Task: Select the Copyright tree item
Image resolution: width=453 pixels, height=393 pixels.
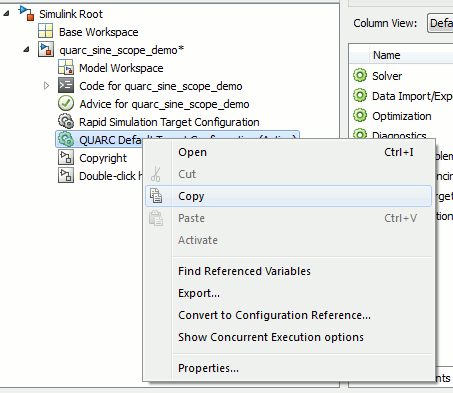Action: click(x=103, y=158)
